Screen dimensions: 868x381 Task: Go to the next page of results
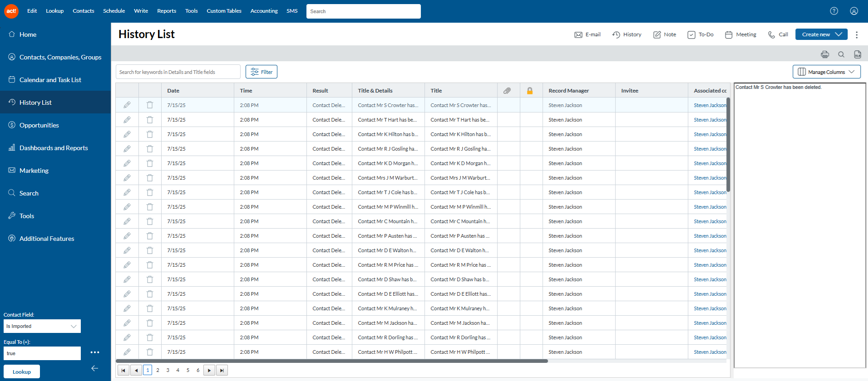tap(209, 370)
